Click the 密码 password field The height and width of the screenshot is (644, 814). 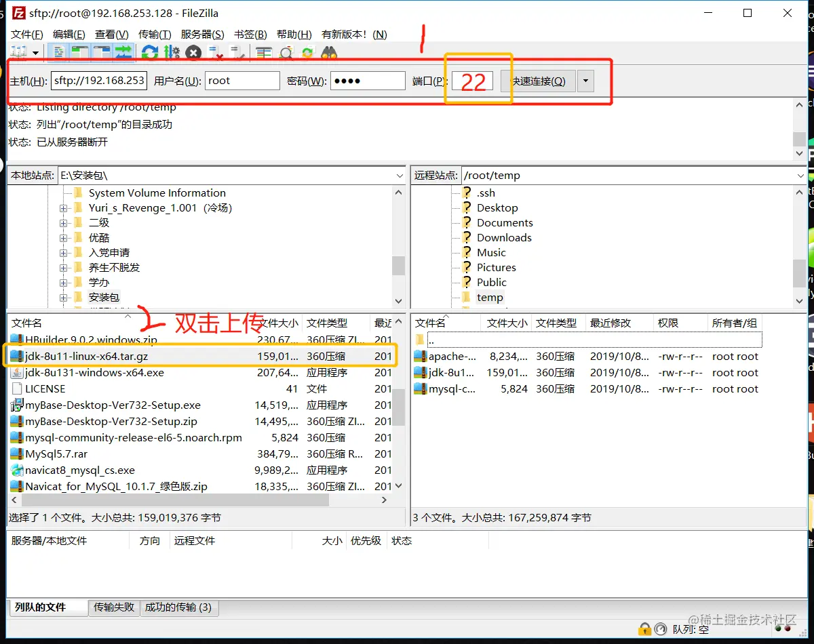coord(368,81)
